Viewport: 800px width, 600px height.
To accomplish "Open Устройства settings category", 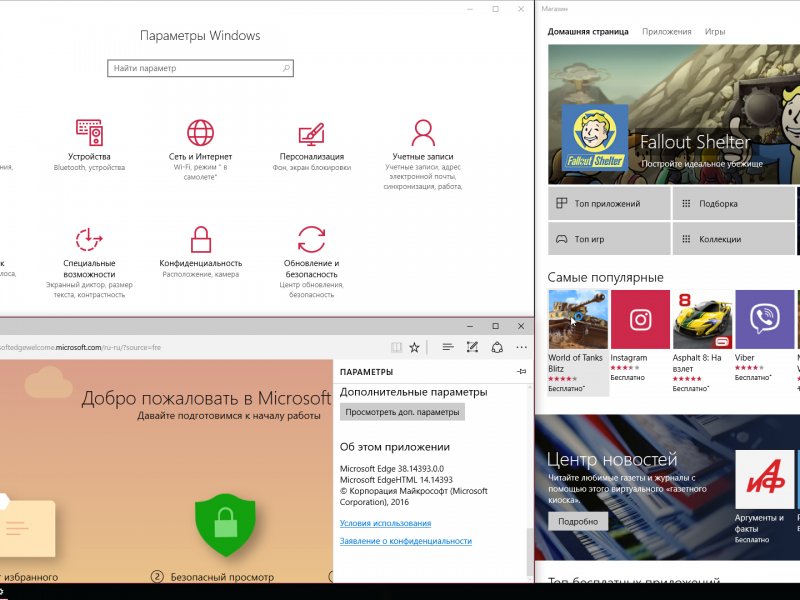I will [89, 145].
